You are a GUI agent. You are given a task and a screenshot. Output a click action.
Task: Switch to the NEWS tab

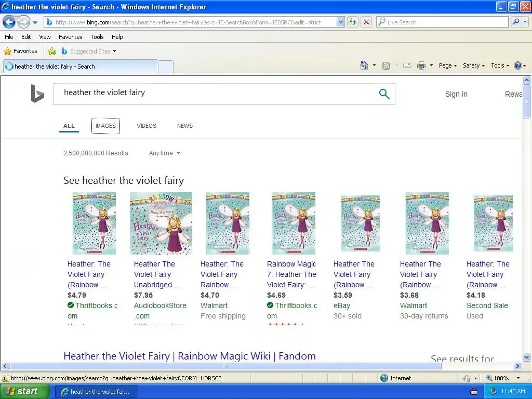click(x=184, y=126)
